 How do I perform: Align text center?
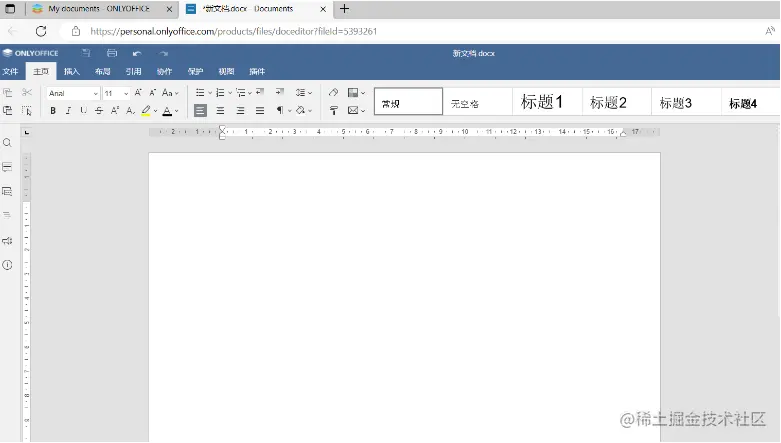pos(220,111)
